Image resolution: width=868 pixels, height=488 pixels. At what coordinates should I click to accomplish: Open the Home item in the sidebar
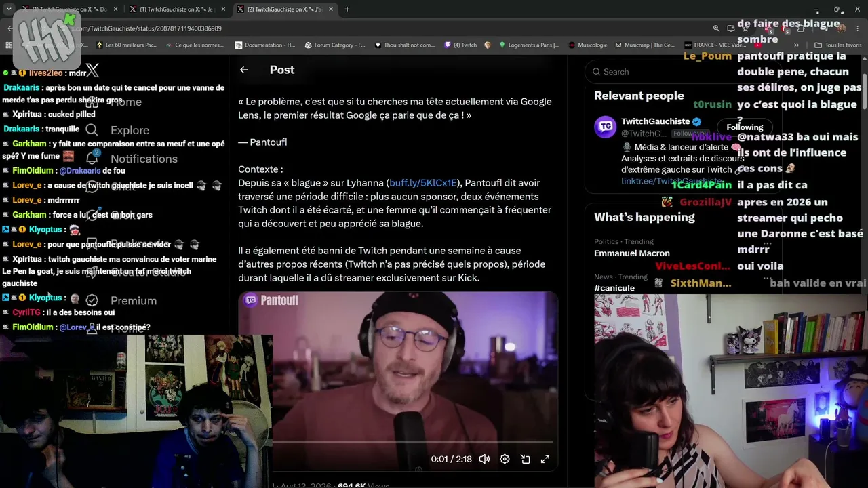pyautogui.click(x=126, y=102)
